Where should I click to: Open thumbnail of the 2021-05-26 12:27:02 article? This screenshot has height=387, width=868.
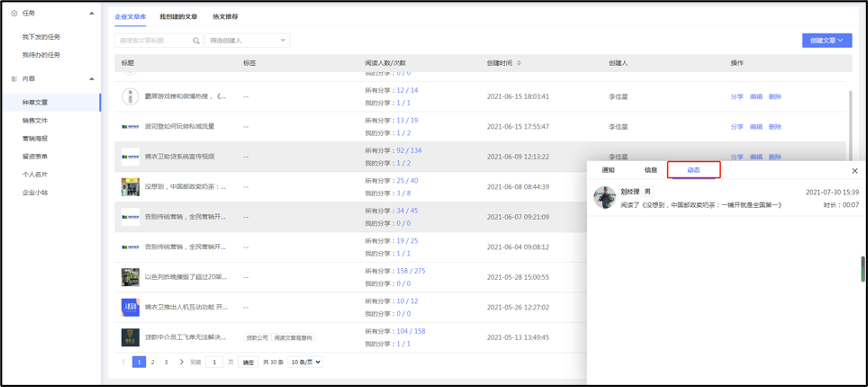click(130, 307)
